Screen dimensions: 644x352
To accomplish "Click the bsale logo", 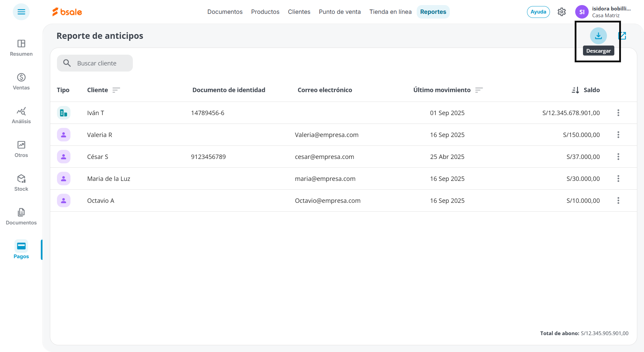I will pyautogui.click(x=67, y=12).
